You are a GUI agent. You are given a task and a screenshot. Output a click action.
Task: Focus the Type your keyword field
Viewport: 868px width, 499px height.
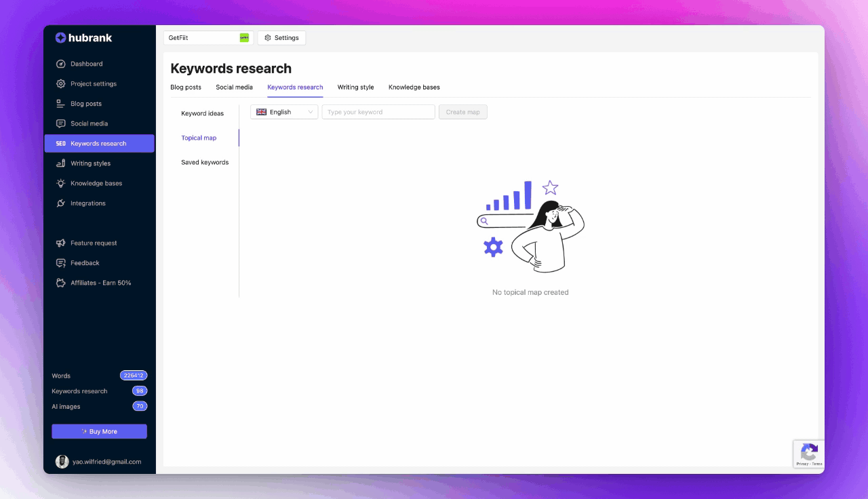(378, 112)
